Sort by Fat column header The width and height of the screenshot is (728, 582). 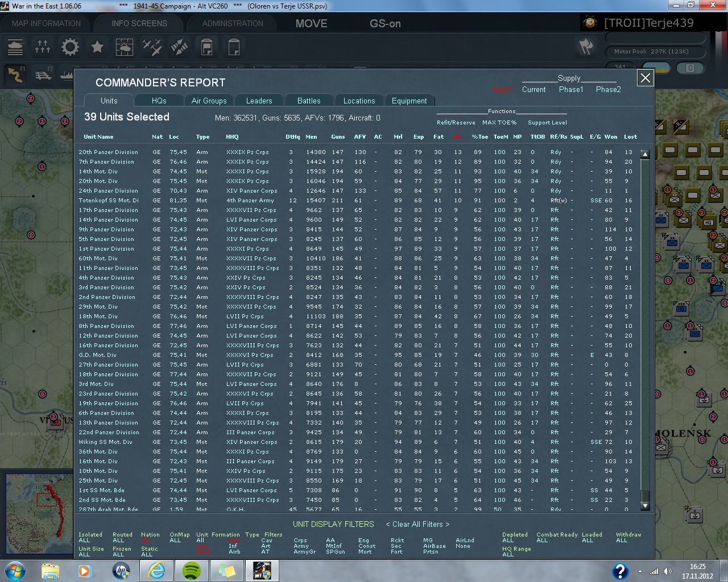point(439,137)
